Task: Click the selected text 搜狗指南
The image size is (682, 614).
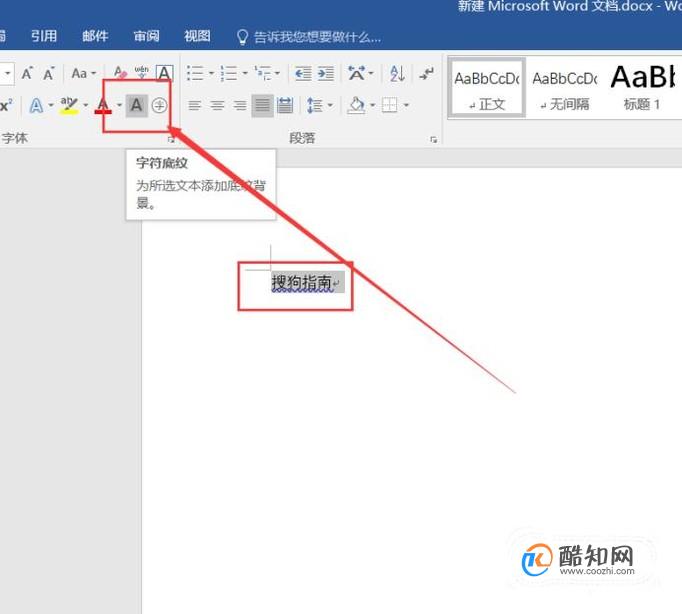Action: pyautogui.click(x=302, y=282)
